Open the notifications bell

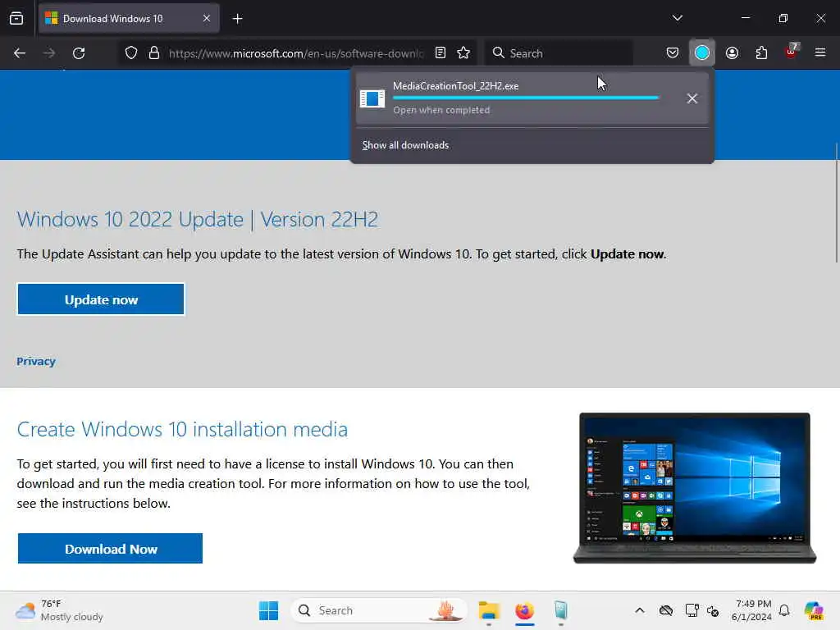pos(784,610)
